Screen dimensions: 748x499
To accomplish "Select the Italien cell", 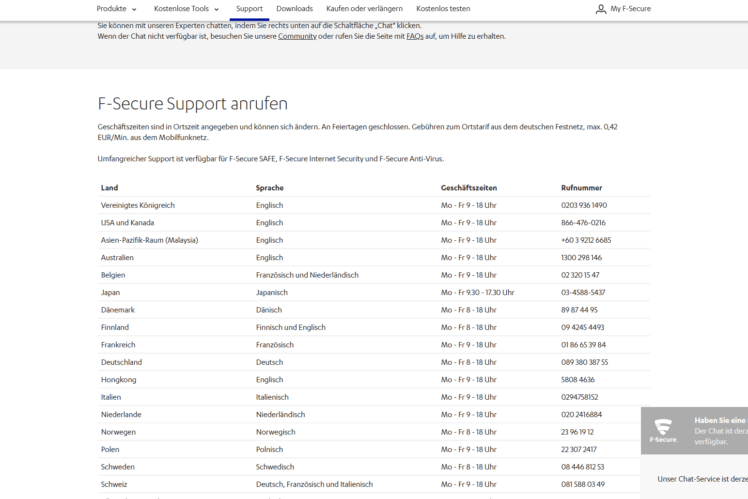I will point(111,397).
